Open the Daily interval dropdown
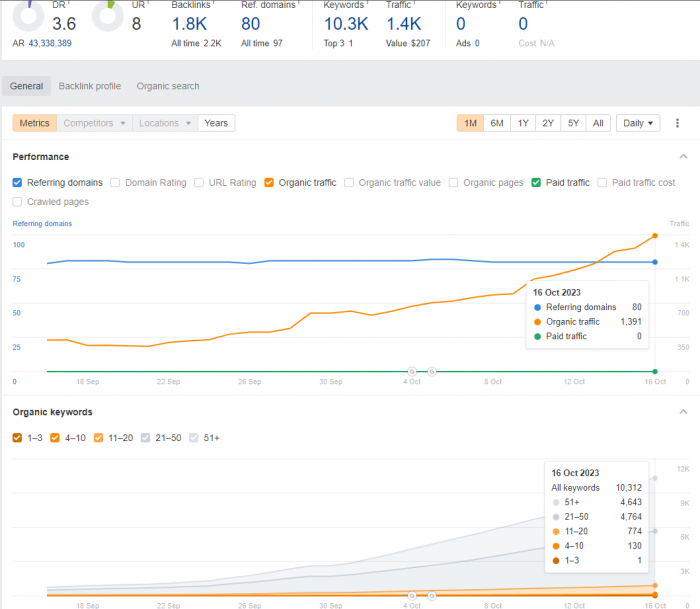Screen dimensions: 700x609 (x=638, y=123)
